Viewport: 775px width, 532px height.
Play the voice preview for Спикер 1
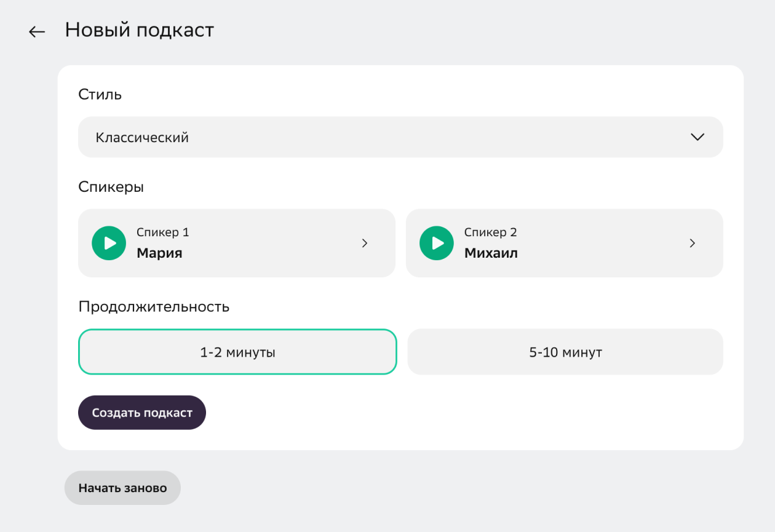[109, 243]
